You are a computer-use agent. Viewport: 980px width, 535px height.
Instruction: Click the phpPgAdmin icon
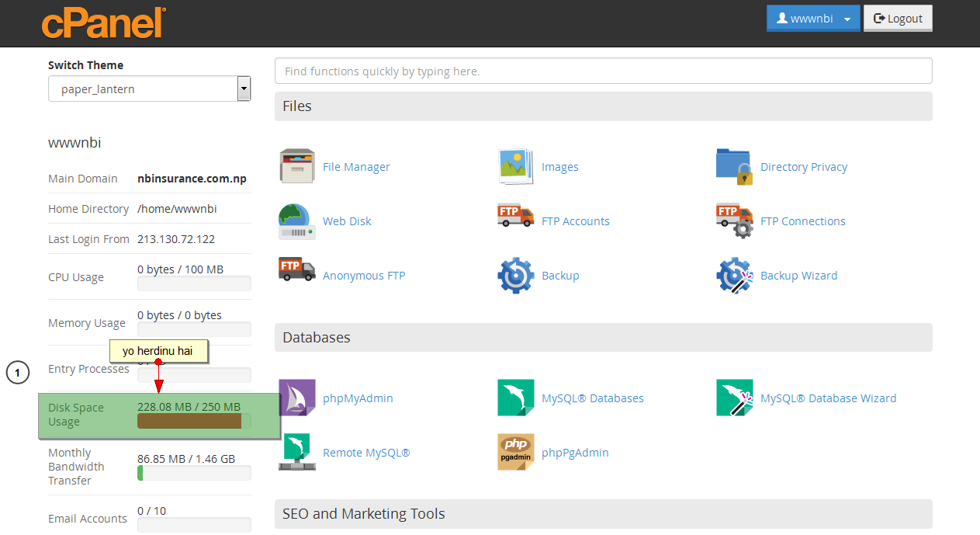point(515,453)
